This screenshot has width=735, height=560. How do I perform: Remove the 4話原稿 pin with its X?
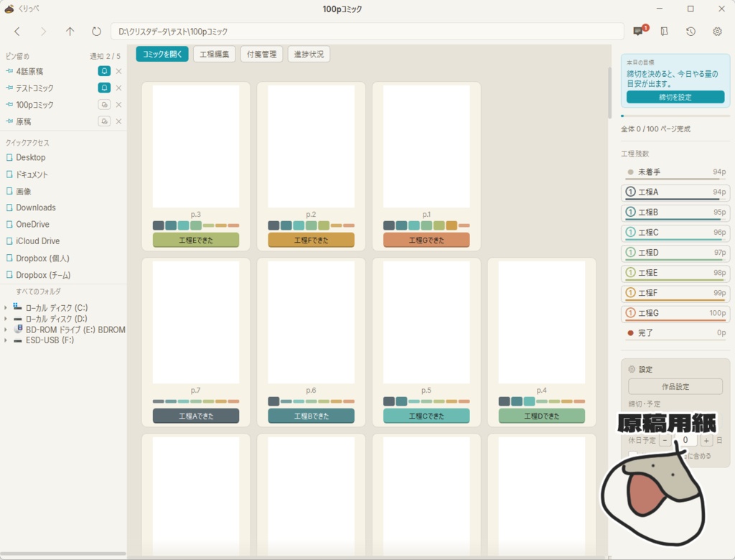pos(118,71)
